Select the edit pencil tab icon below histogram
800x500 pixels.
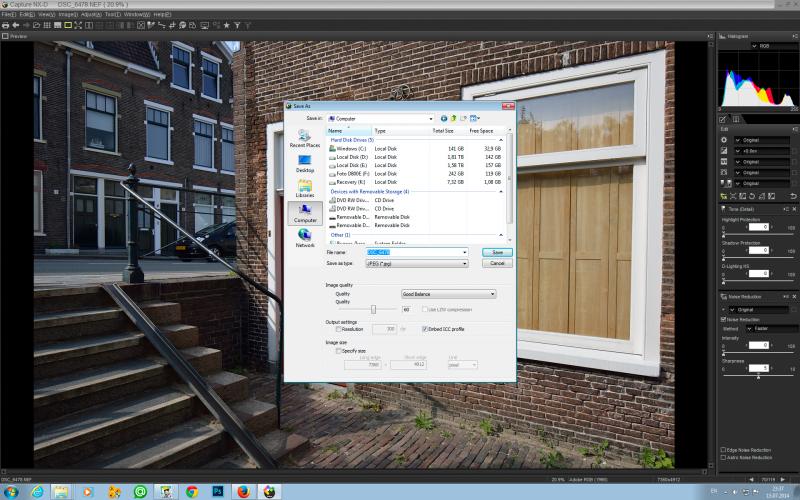pyautogui.click(x=723, y=119)
